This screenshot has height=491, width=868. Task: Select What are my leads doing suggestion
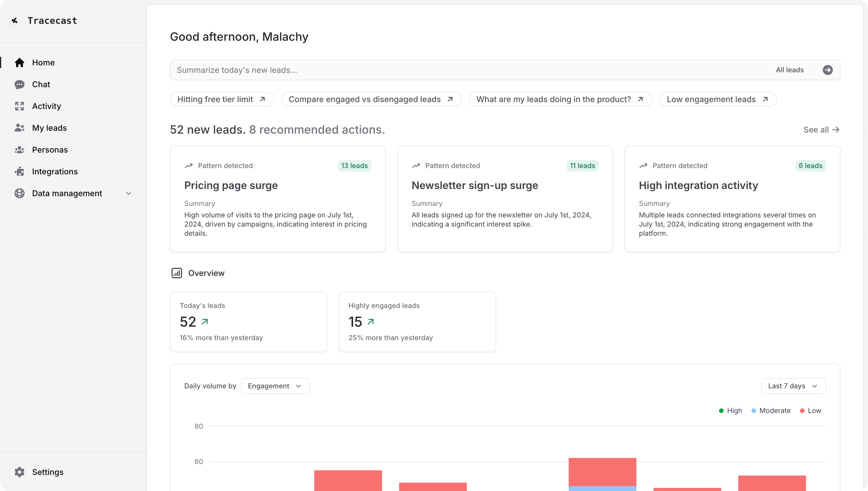coord(560,99)
